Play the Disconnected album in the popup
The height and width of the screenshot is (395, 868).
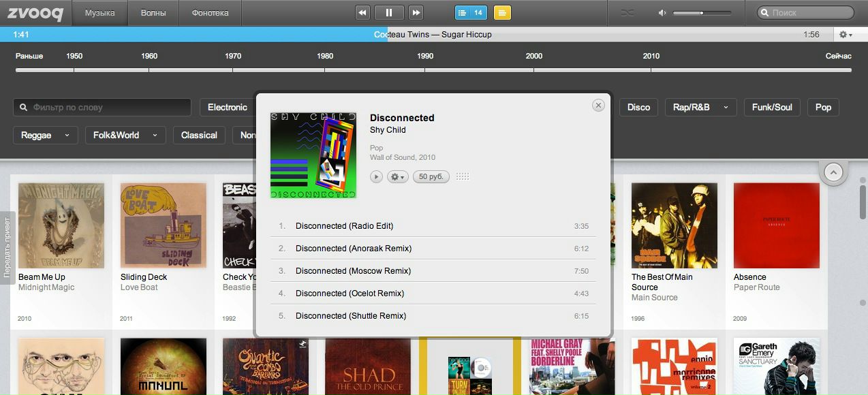(376, 177)
